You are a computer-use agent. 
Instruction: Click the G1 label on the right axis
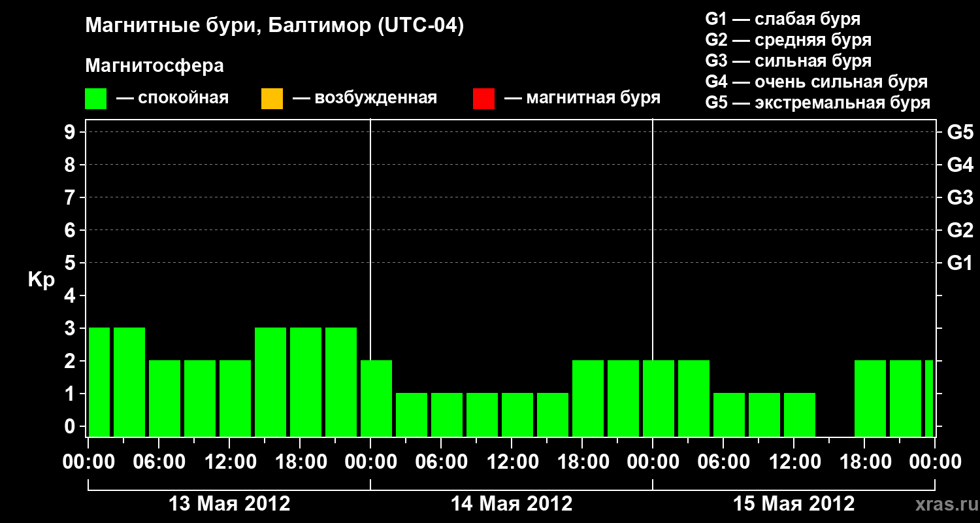click(x=960, y=263)
